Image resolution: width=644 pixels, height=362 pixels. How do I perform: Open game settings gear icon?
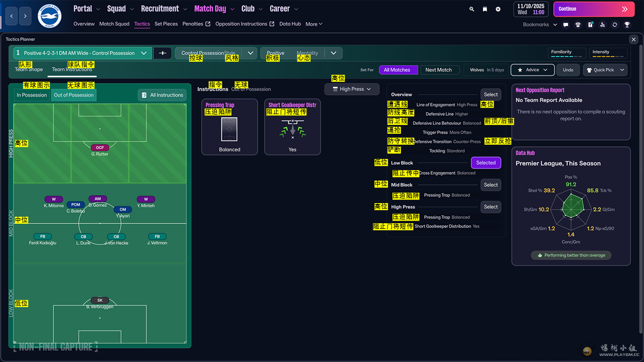pos(498,9)
